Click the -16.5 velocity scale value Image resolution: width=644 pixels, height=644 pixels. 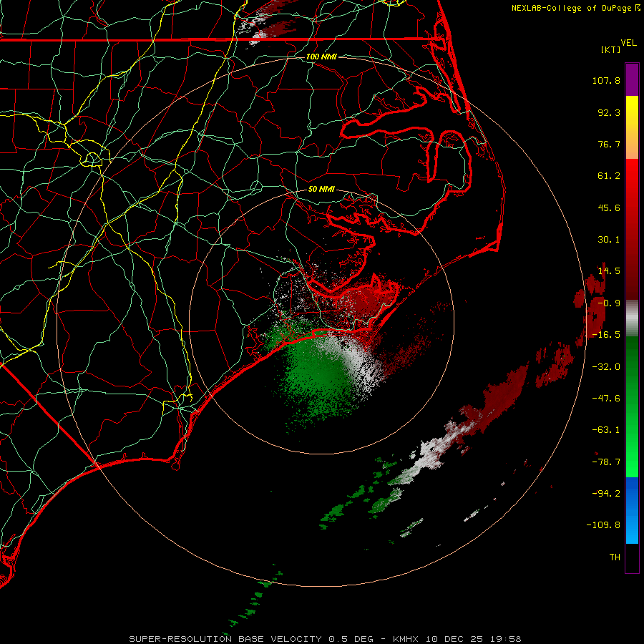pos(606,335)
